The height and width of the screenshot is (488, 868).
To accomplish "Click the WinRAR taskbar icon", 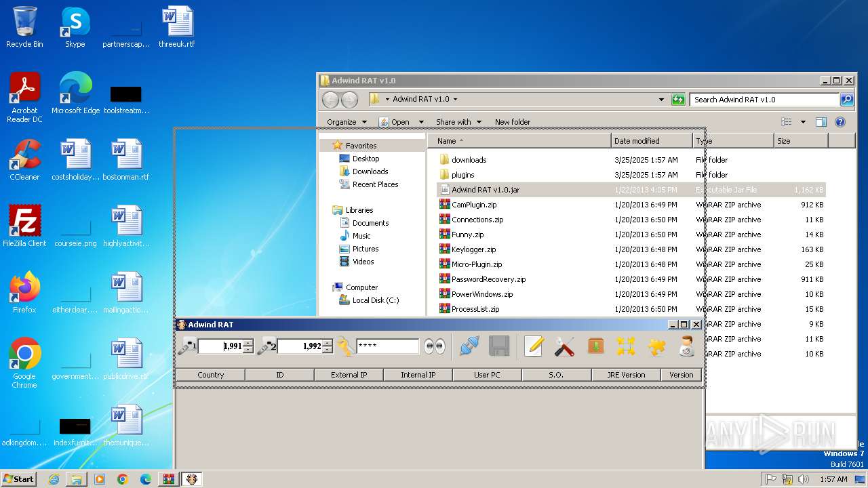I will (168, 479).
